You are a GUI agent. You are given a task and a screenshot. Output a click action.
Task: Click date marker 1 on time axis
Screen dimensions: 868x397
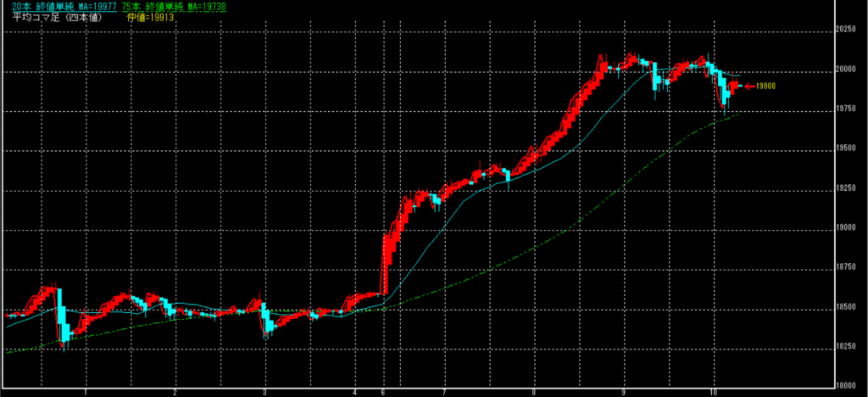tap(86, 392)
